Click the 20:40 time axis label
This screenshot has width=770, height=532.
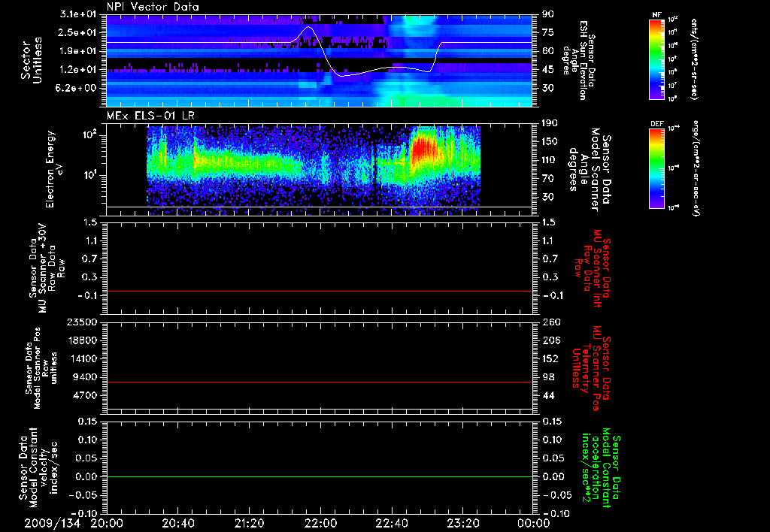point(177,523)
